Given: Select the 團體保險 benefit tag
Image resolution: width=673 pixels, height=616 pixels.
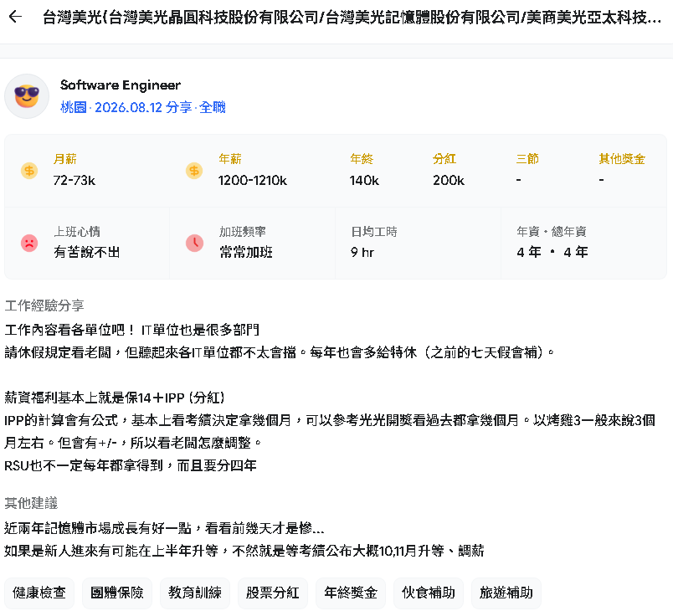Looking at the screenshot, I should (117, 593).
